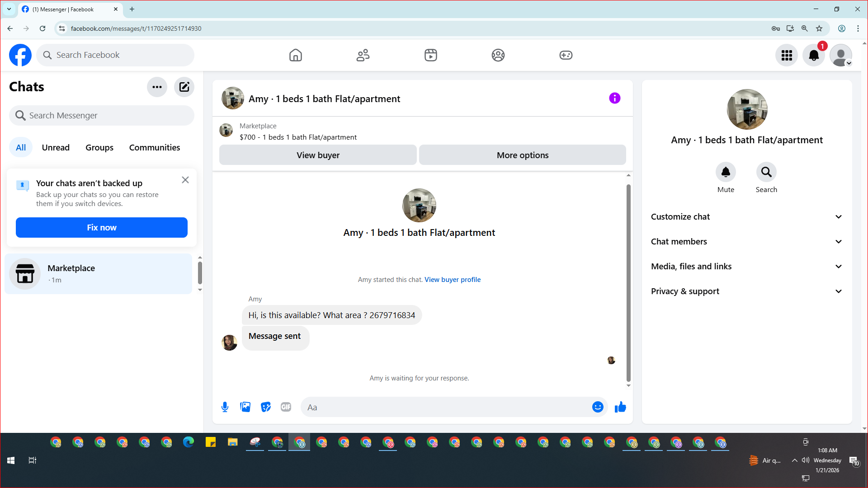
Task: Select the All chats filter
Action: [x=21, y=147]
